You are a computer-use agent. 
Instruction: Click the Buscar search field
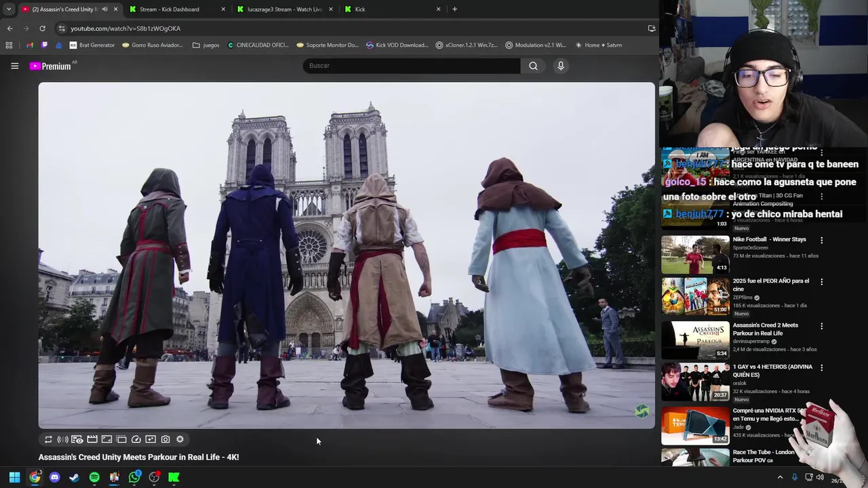411,66
